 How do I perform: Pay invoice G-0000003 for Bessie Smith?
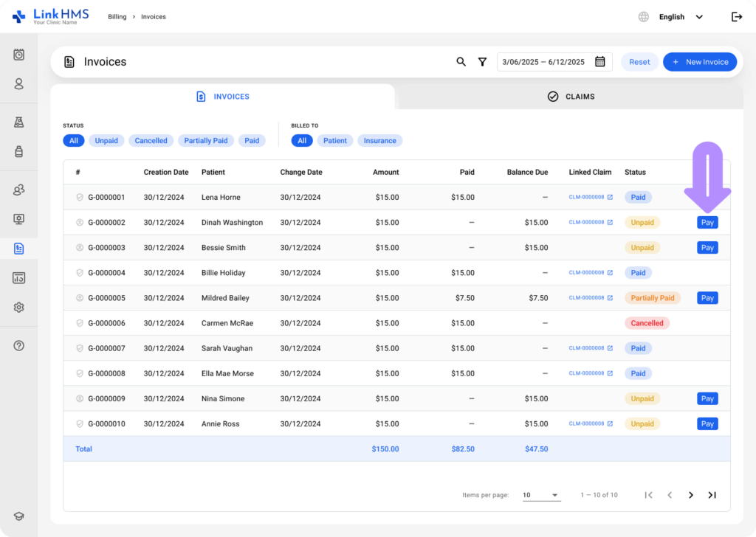tap(707, 248)
